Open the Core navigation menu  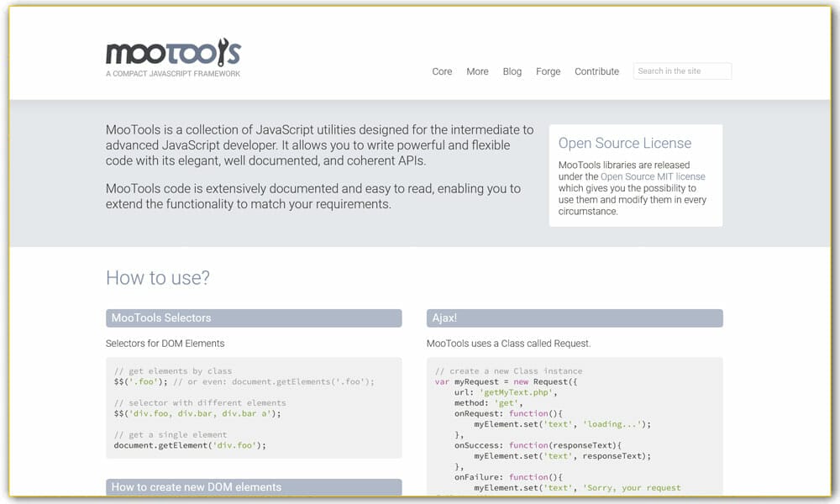[442, 71]
